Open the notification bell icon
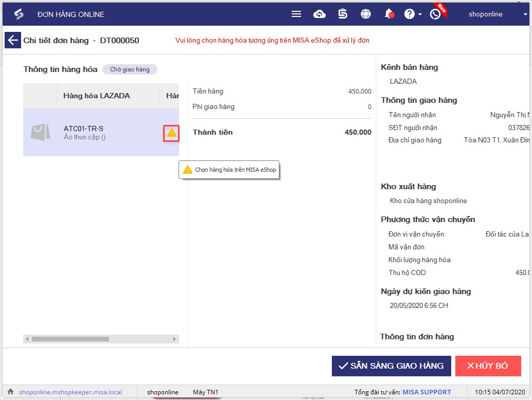This screenshot has width=532, height=400. pyautogui.click(x=389, y=14)
